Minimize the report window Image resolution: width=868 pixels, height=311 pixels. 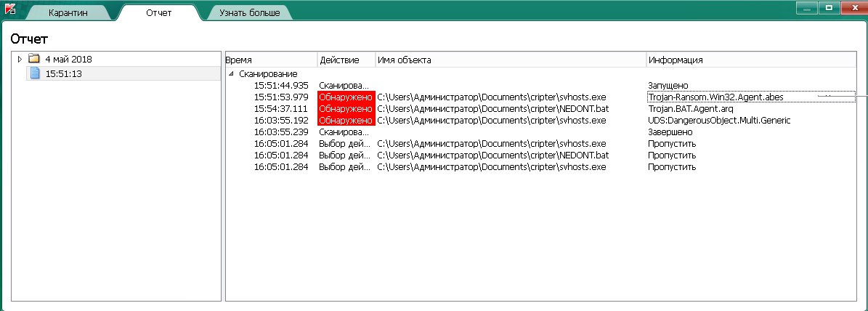point(807,8)
